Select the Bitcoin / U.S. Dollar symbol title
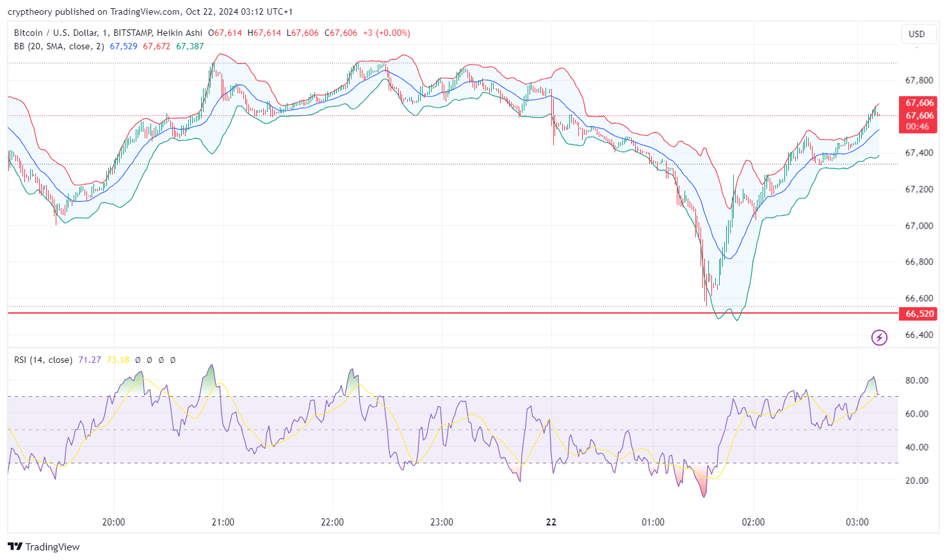This screenshot has height=560, width=947. pos(56,33)
